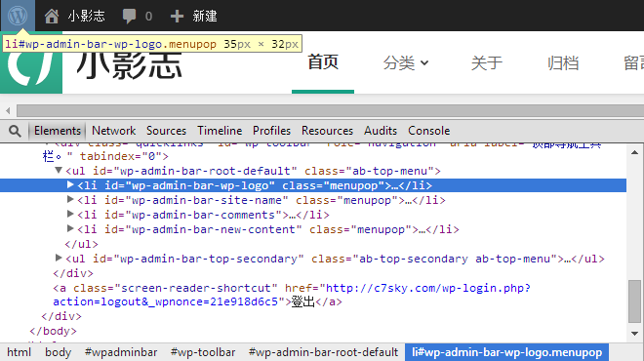This screenshot has width=644, height=361.
Task: Switch to the Console tab
Action: (x=428, y=131)
